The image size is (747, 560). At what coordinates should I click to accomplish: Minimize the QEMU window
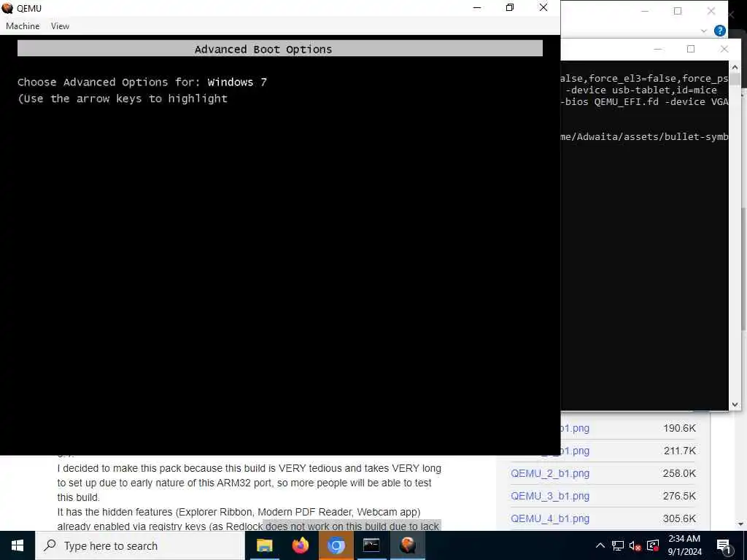477,7
